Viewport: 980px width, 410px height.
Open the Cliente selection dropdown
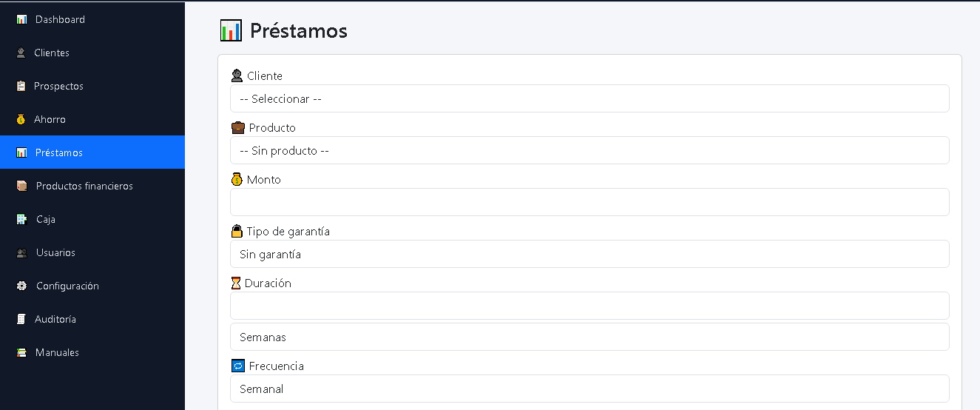tap(589, 98)
